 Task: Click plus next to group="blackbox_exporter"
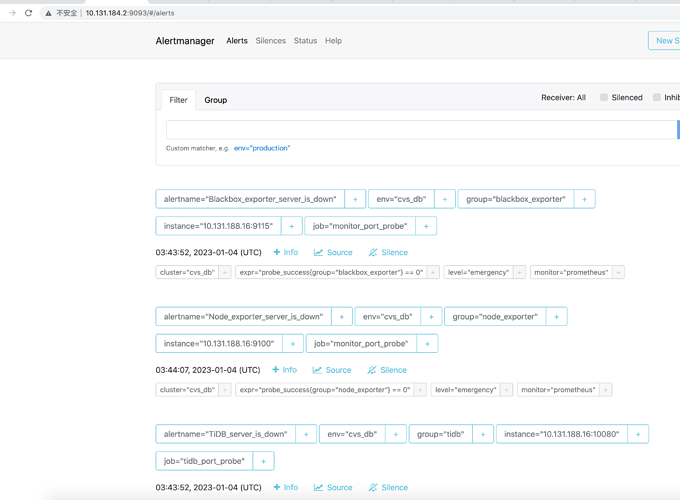584,199
